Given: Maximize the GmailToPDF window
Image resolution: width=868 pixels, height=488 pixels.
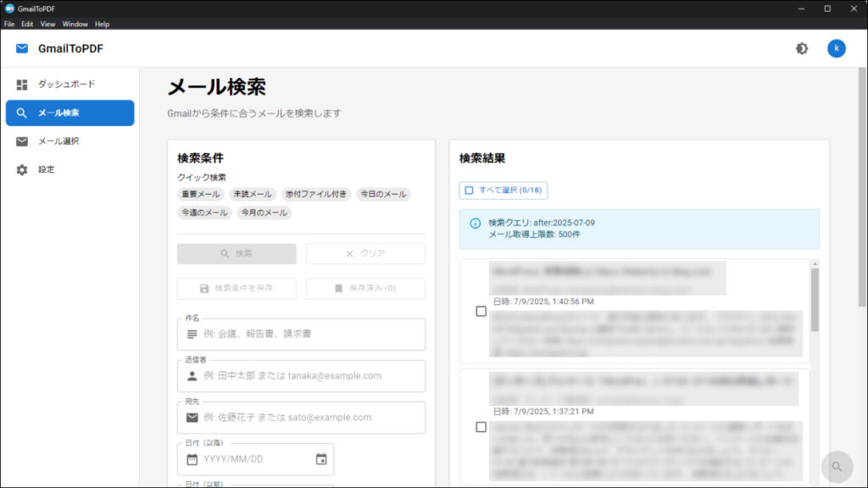Looking at the screenshot, I should tap(827, 8).
